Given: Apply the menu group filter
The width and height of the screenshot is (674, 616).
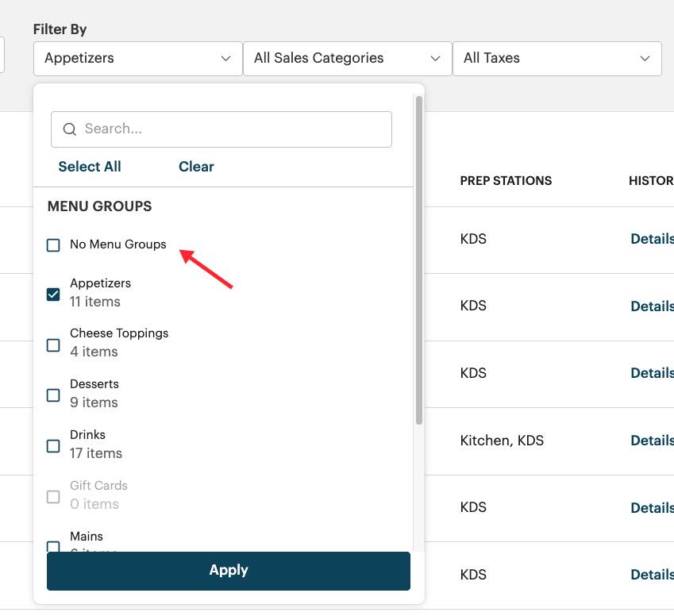Looking at the screenshot, I should [x=229, y=569].
